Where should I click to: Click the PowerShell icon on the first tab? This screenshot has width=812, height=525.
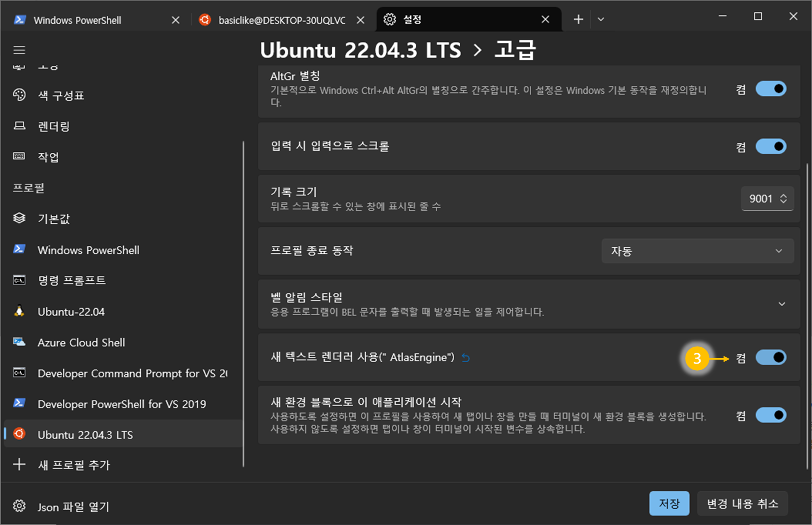[x=20, y=19]
